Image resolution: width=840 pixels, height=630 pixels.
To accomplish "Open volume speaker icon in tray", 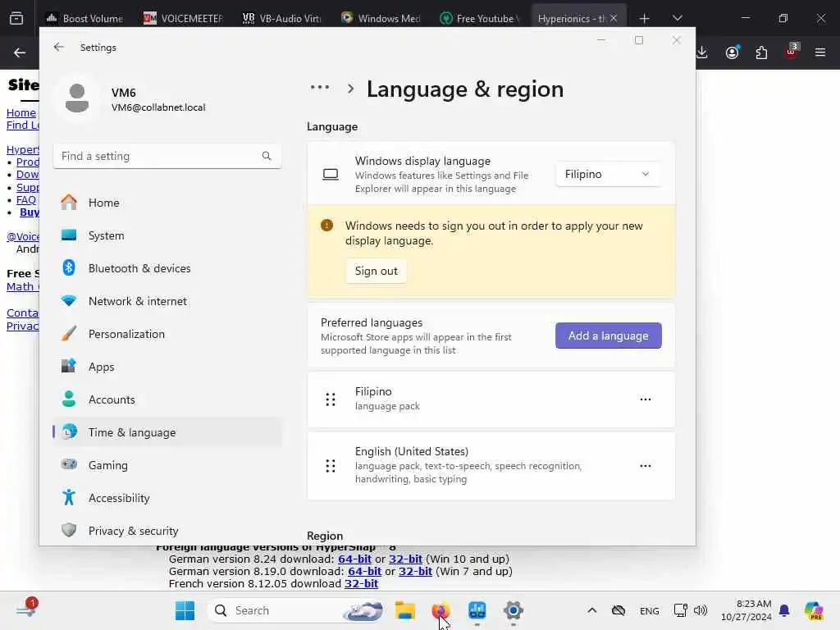I will (x=701, y=610).
